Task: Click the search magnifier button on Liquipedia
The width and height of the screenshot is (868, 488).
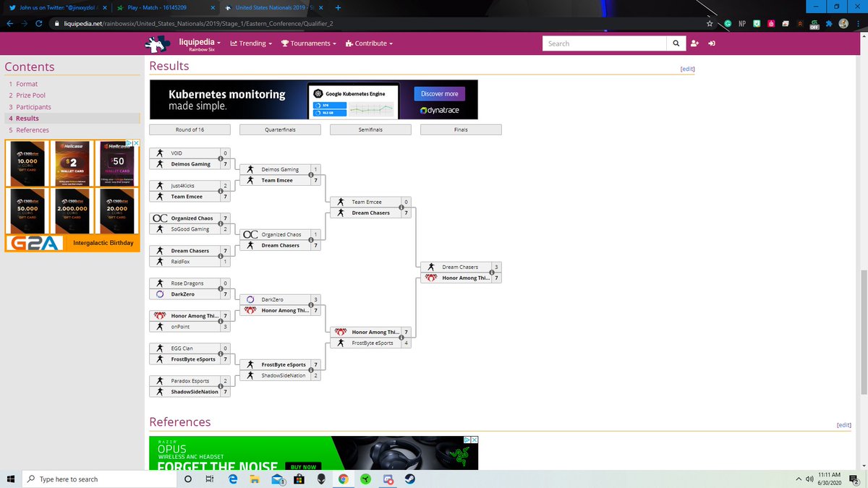Action: (676, 43)
